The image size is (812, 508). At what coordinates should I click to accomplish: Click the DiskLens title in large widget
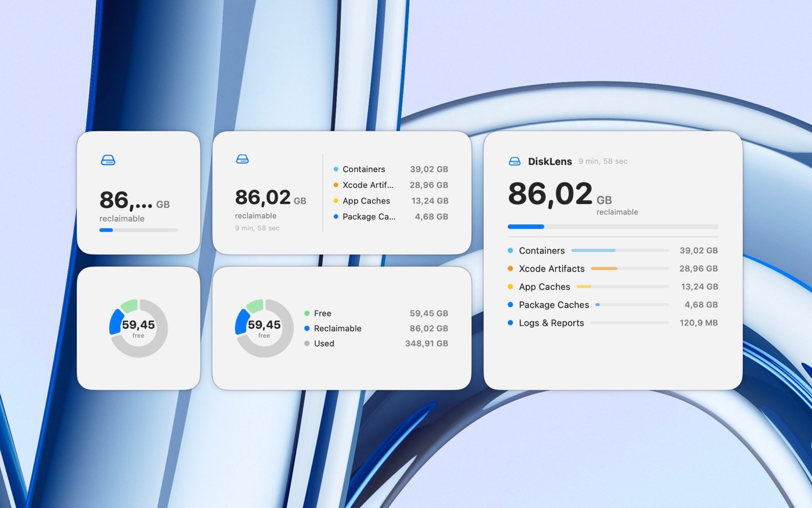coord(550,162)
